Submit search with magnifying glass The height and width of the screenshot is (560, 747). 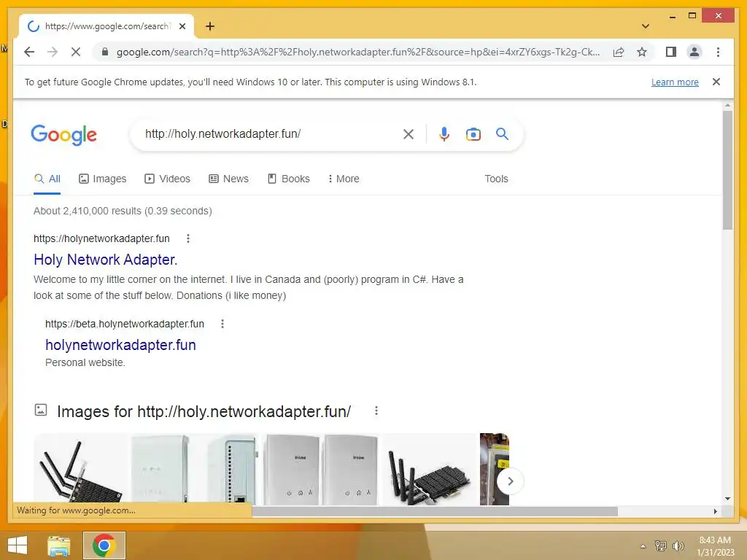pos(502,134)
